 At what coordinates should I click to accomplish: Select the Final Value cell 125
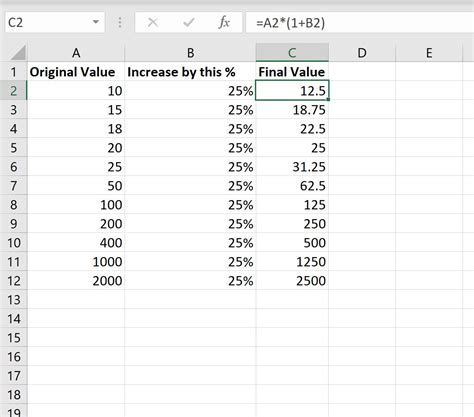point(292,205)
